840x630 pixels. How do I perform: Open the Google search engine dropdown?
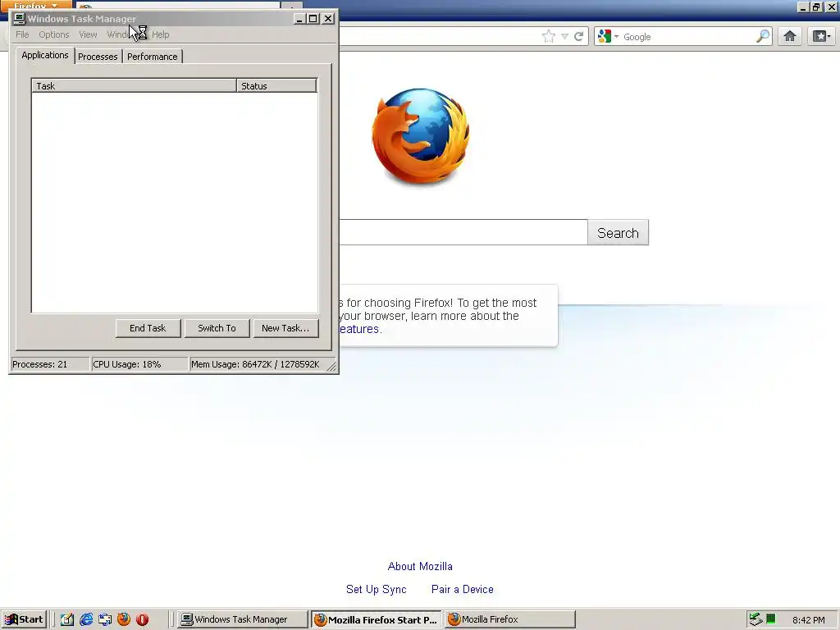pyautogui.click(x=608, y=36)
